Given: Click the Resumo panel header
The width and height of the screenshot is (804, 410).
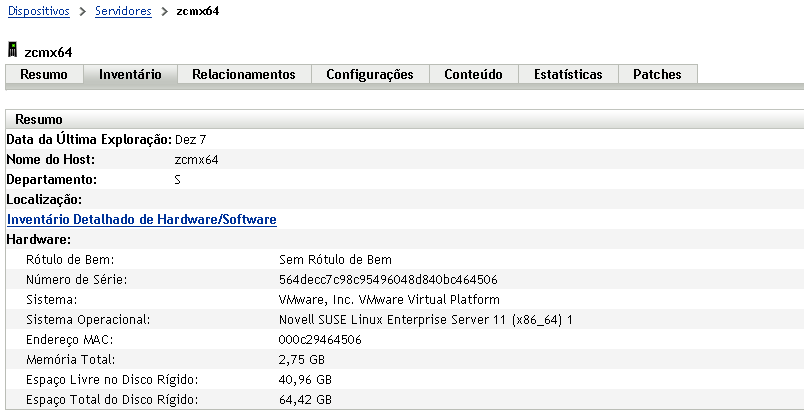Looking at the screenshot, I should click(x=39, y=119).
